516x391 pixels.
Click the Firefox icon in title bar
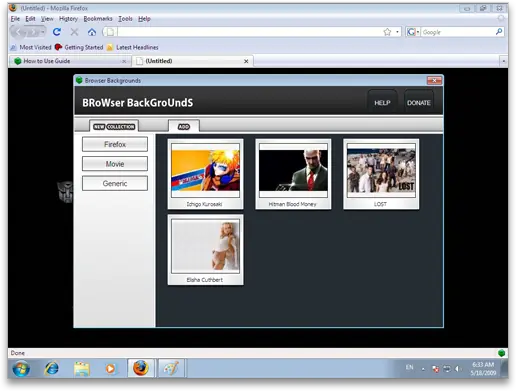13,8
